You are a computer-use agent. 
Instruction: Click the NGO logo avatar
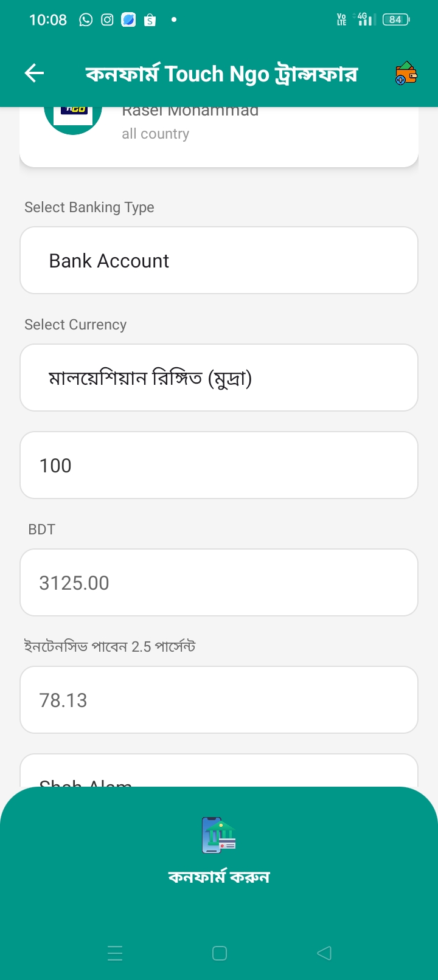(x=74, y=116)
